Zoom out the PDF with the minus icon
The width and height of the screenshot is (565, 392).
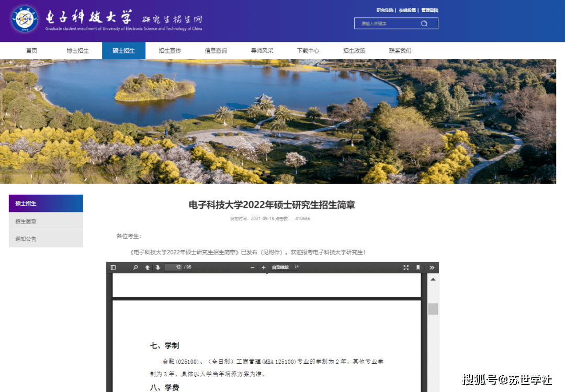click(252, 267)
